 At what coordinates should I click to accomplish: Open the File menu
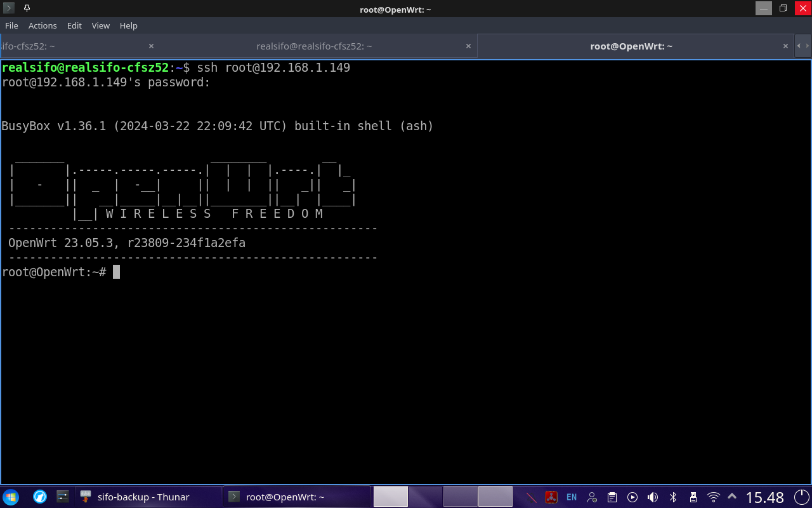click(x=11, y=25)
